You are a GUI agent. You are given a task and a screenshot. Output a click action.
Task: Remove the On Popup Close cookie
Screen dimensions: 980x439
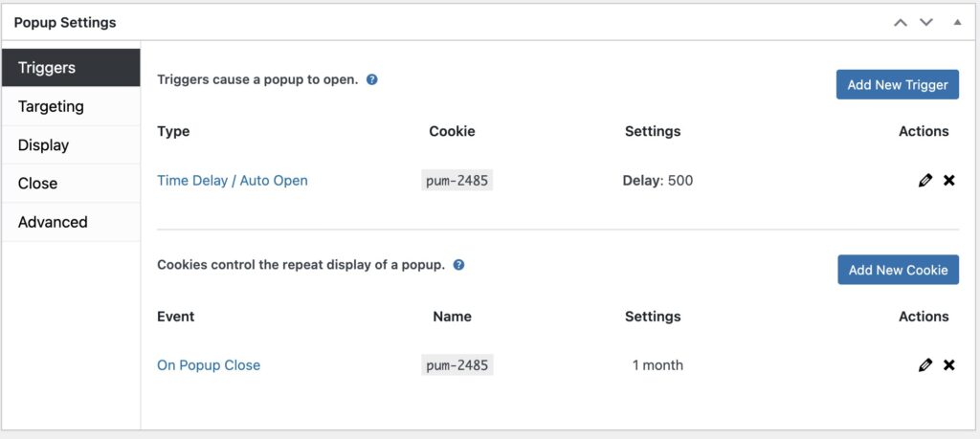tap(948, 365)
